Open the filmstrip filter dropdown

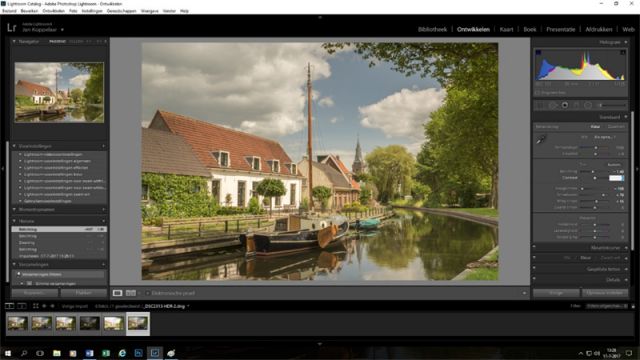coord(607,306)
